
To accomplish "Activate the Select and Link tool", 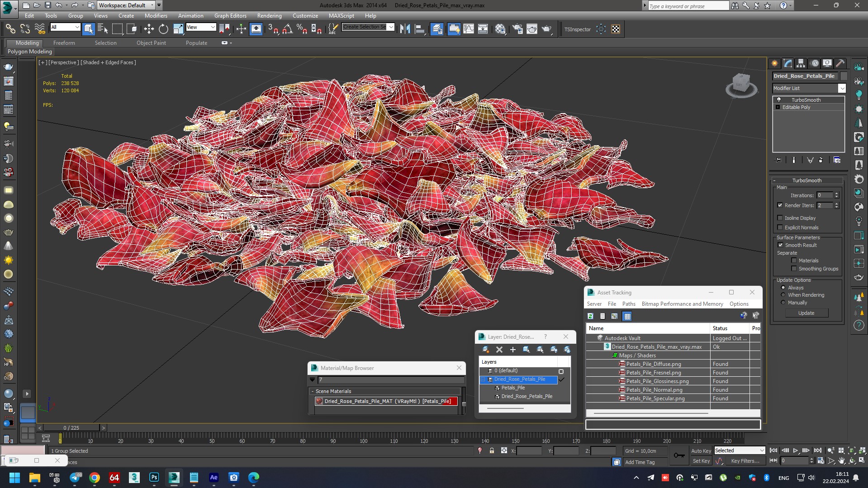I will click(x=10, y=29).
